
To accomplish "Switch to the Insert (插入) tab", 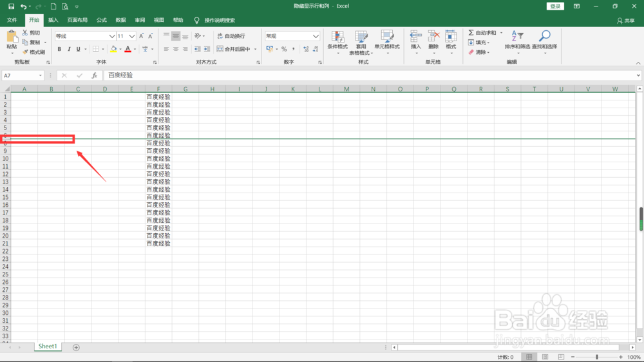I will pyautogui.click(x=53, y=20).
